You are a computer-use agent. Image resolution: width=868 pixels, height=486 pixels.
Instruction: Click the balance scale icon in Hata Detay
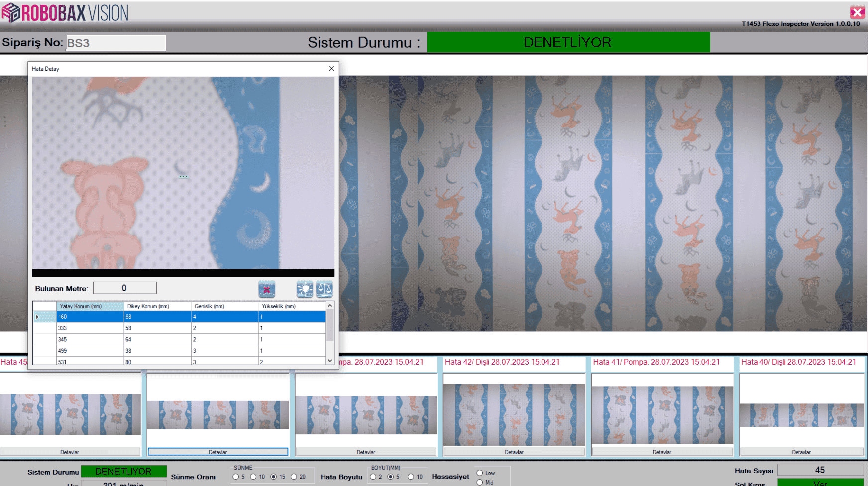coord(325,289)
